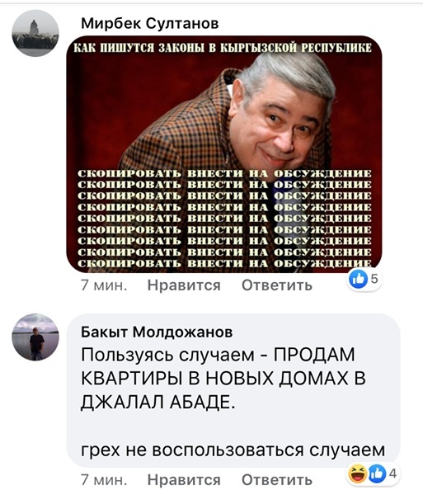Open the meme image in full view

click(224, 154)
